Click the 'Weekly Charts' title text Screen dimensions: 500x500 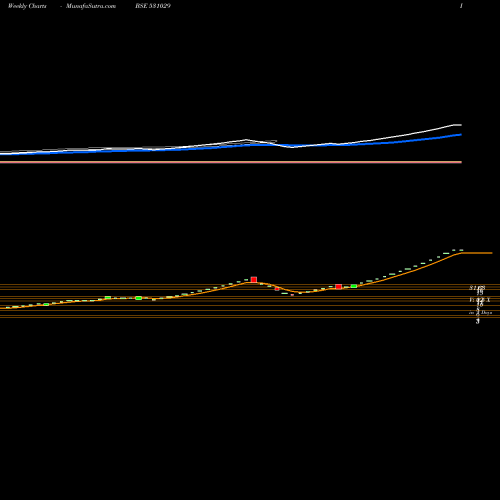click(x=27, y=6)
